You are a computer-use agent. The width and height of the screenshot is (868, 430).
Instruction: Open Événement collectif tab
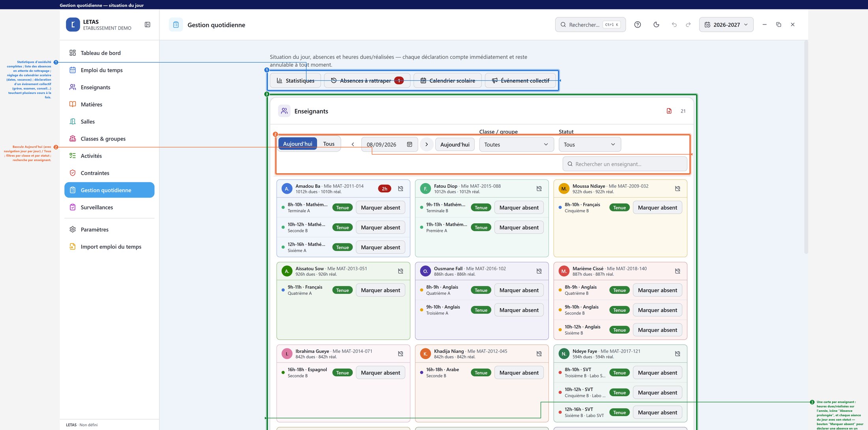click(520, 80)
